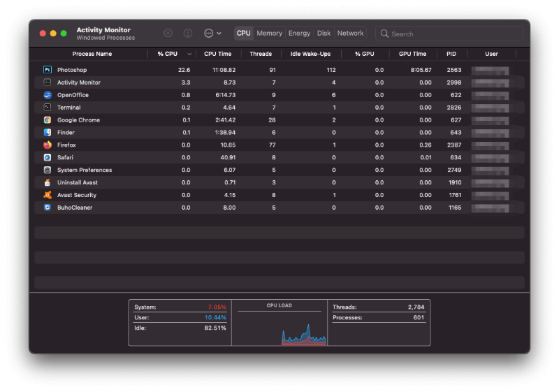
Task: Open the ellipsis action menu button
Action: [208, 33]
